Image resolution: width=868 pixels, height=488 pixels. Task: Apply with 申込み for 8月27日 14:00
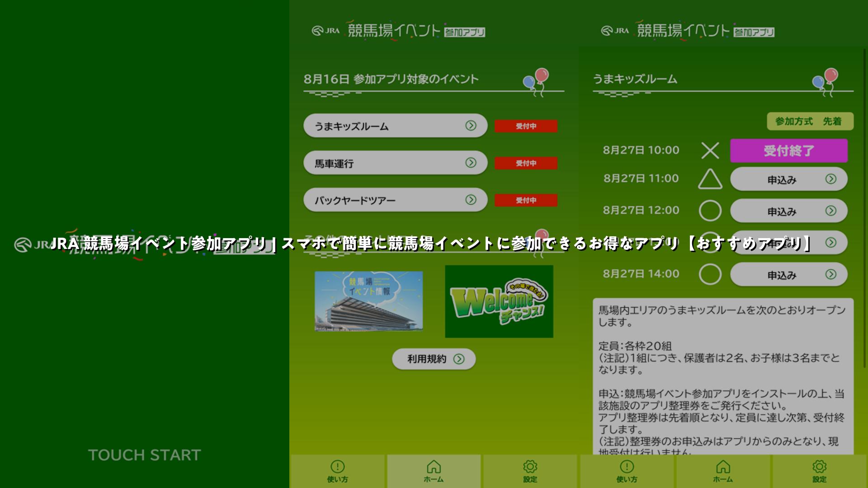pos(789,274)
